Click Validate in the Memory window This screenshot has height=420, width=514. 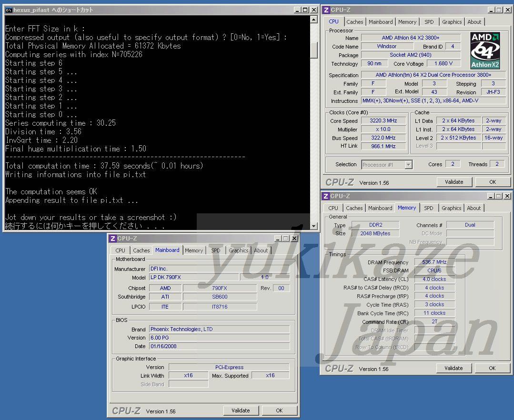454,368
